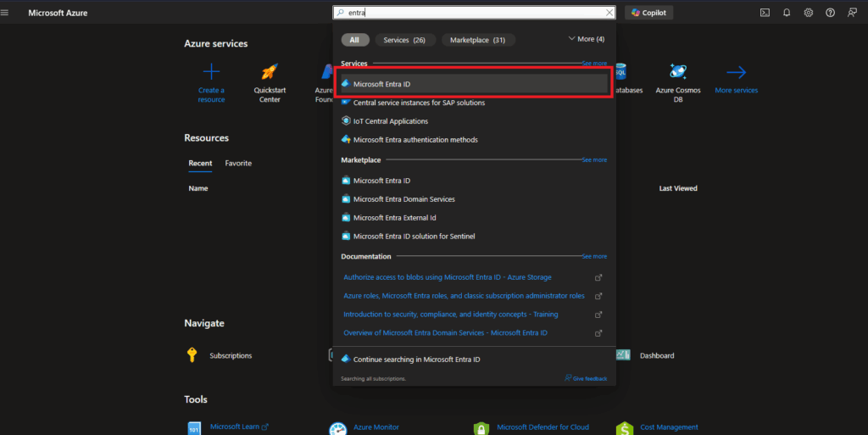868x435 pixels.
Task: Click the Feedback icon in top bar
Action: click(852, 13)
